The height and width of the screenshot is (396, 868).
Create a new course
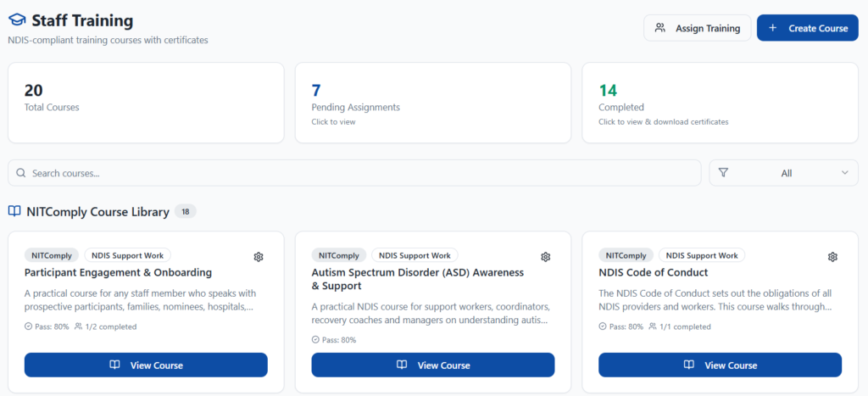(x=807, y=28)
